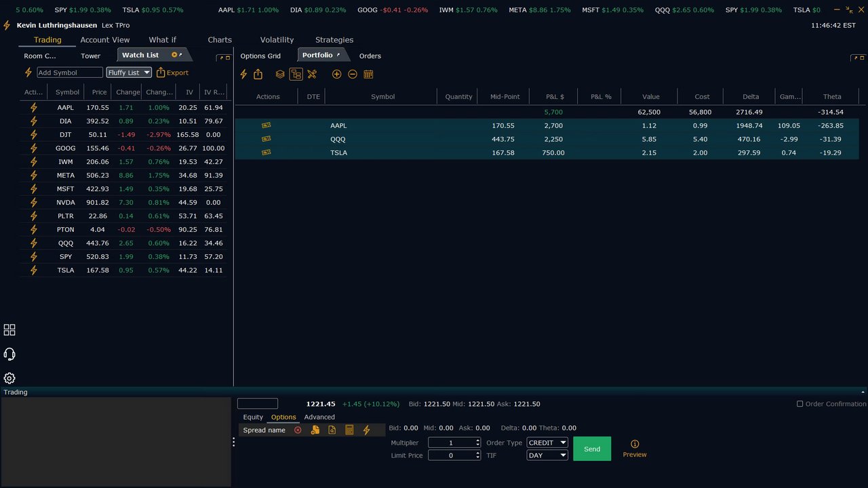Click the calculator icon in Spread name bar
The height and width of the screenshot is (488, 868).
349,430
